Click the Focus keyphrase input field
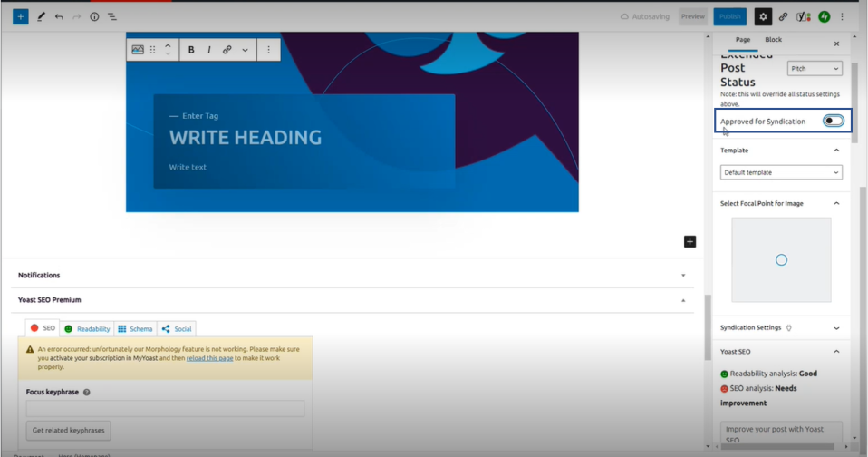Screen dimensions: 868x457 click(x=165, y=409)
